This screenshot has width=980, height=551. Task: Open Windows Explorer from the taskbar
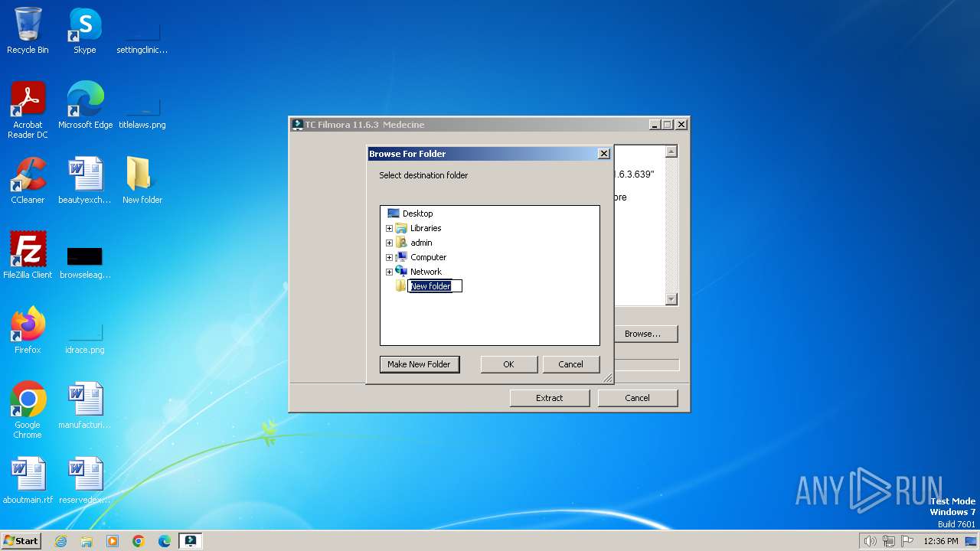(x=87, y=541)
